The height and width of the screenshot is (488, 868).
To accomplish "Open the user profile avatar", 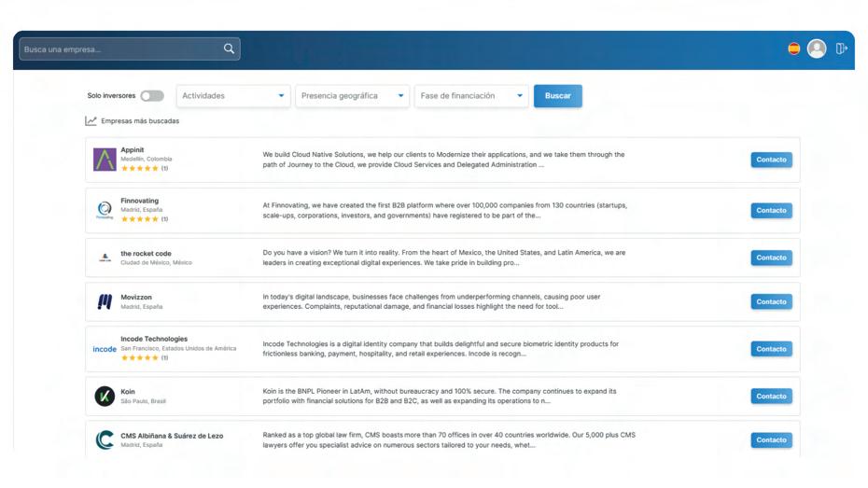I will coord(817,49).
